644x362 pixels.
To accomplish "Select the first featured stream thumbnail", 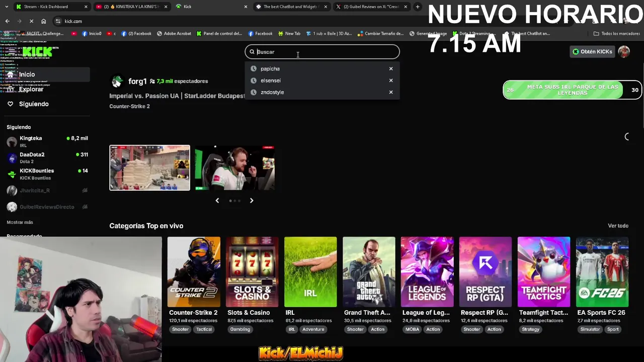I will point(150,168).
